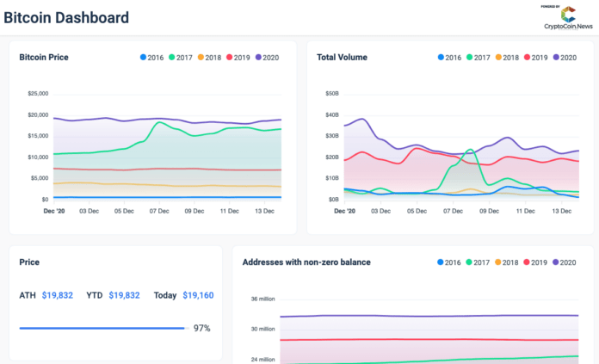Click Dec '20 label on Bitcoin Price axis
The height and width of the screenshot is (364, 599).
pos(54,211)
